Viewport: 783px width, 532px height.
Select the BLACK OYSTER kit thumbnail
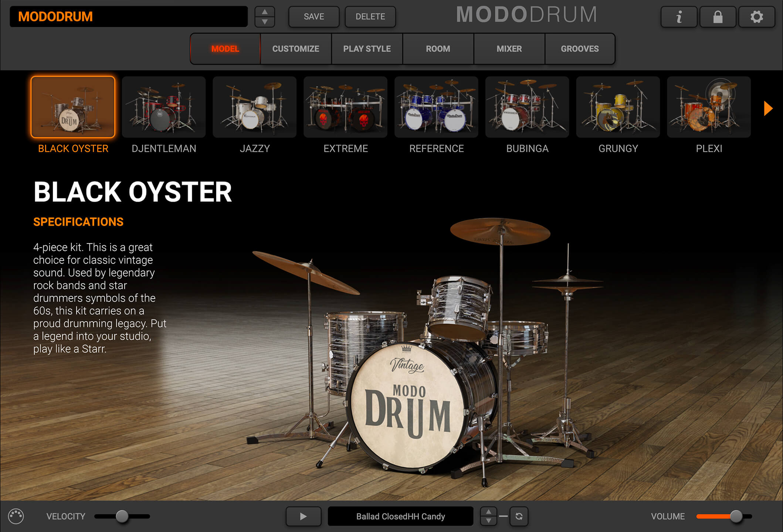[x=73, y=107]
